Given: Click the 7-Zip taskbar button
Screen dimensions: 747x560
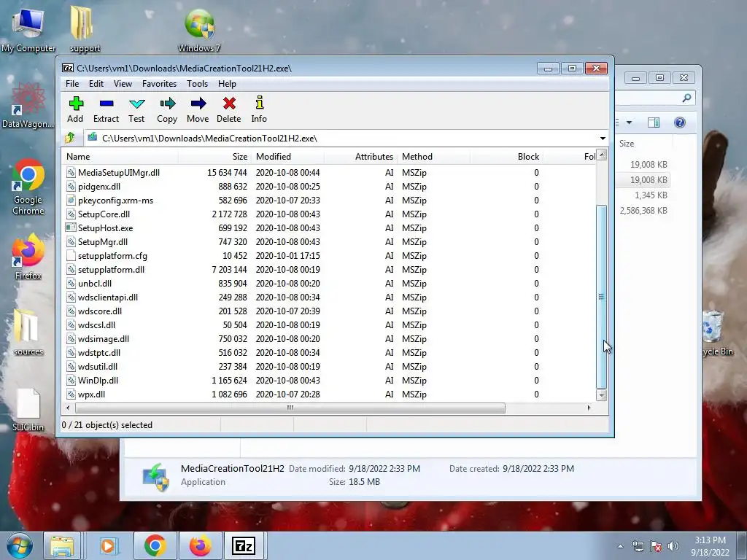Looking at the screenshot, I should click(244, 546).
